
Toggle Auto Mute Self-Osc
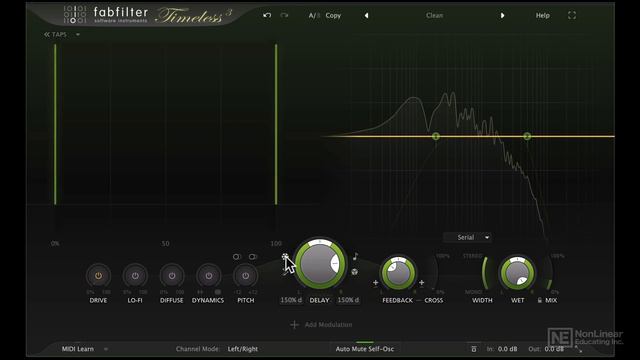[364, 349]
